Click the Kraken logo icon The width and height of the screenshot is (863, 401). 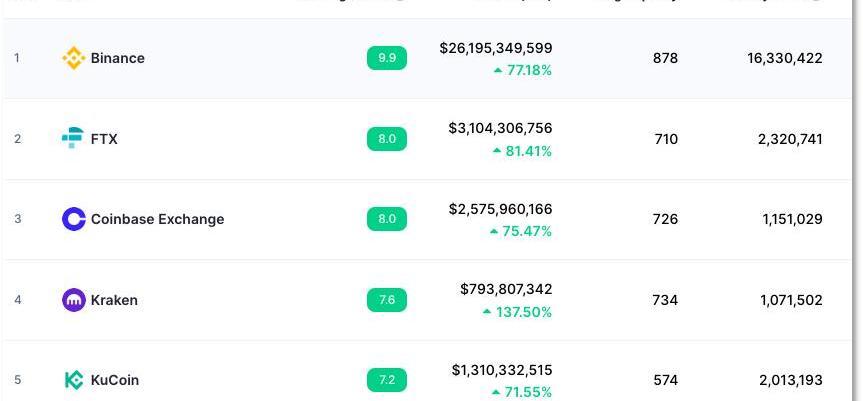point(74,300)
